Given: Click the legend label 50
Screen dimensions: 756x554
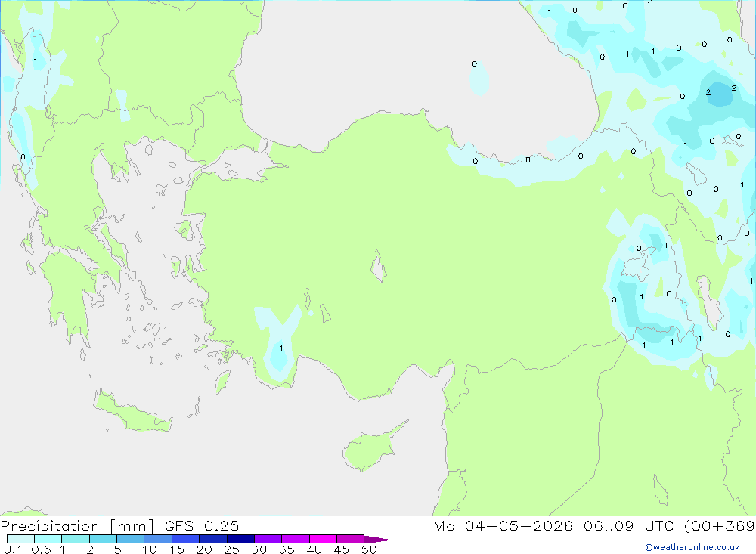Looking at the screenshot, I should pyautogui.click(x=369, y=549).
